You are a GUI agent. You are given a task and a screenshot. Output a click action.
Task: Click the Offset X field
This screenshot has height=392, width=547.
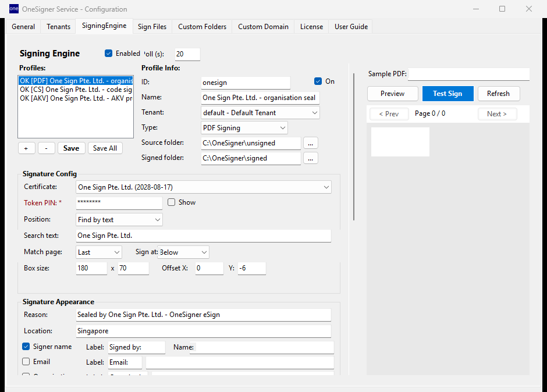click(209, 268)
